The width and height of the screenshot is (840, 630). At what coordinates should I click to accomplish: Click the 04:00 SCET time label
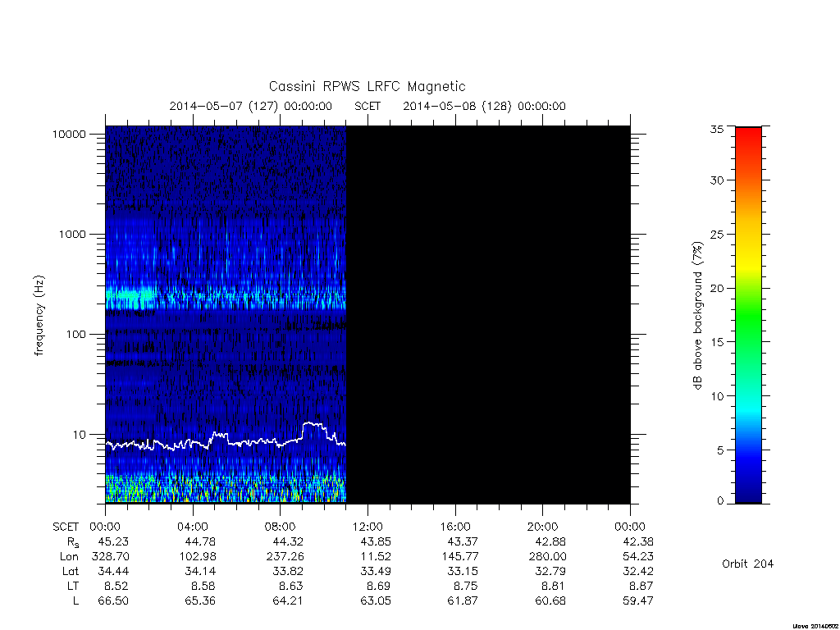tap(192, 527)
